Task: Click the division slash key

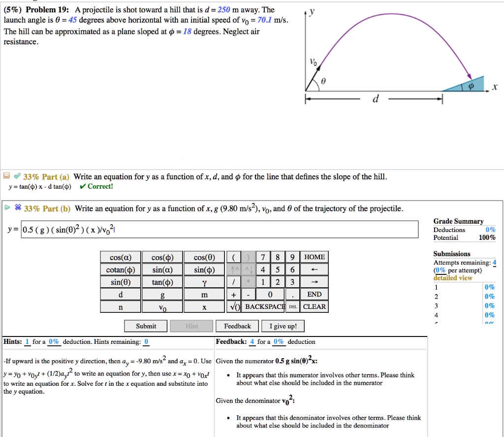Action: 234,282
